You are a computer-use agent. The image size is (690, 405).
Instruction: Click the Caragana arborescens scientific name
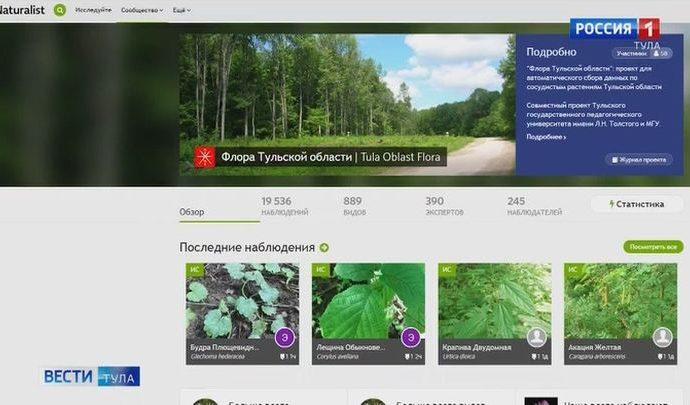pos(597,357)
